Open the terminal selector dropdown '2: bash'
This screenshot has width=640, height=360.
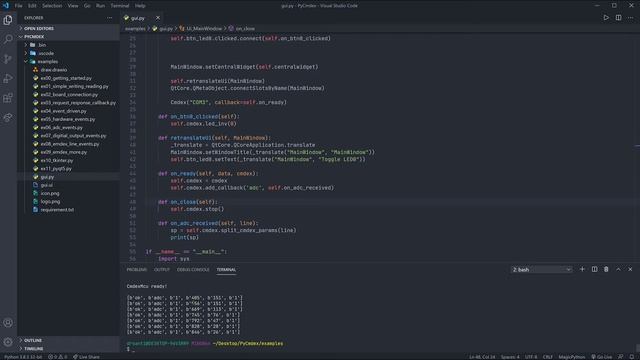coord(541,269)
